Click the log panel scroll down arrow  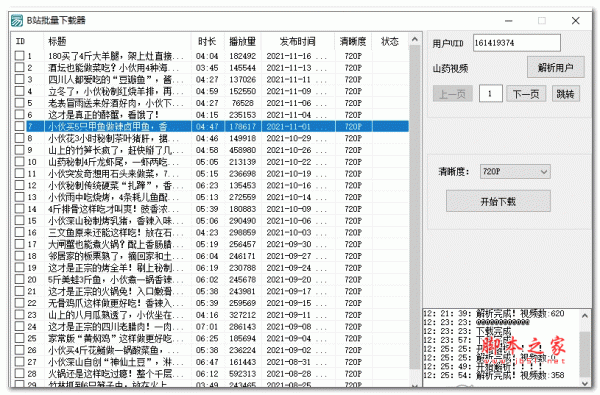coord(585,383)
